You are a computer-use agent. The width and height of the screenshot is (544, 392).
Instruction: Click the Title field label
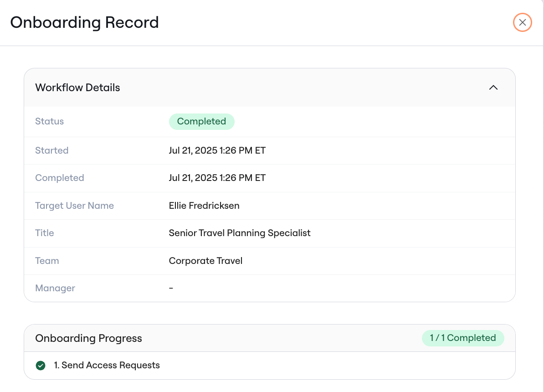(x=44, y=233)
